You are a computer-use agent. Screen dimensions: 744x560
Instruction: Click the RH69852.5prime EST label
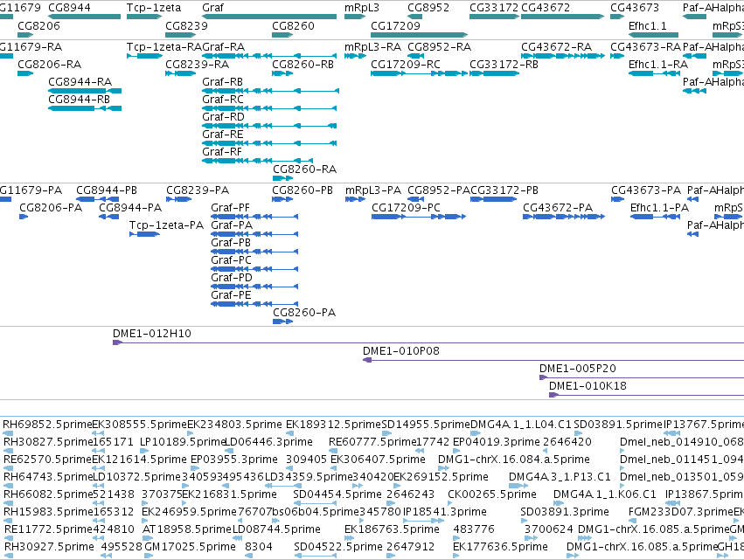pyautogui.click(x=47, y=425)
